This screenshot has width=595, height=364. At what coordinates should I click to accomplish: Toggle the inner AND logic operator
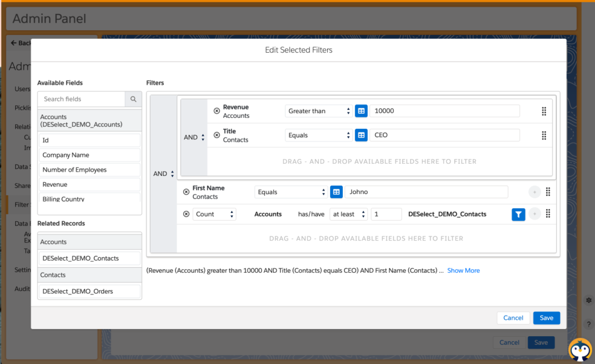point(195,138)
